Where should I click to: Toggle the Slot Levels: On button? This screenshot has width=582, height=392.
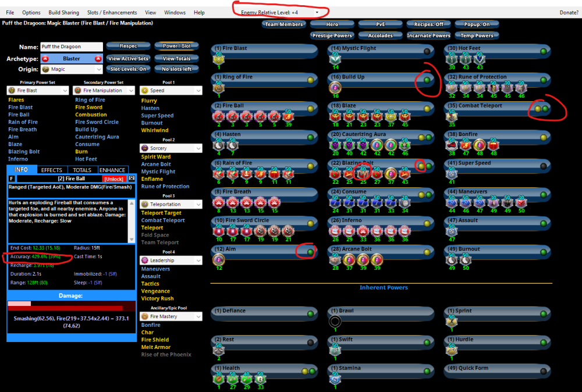click(x=128, y=69)
